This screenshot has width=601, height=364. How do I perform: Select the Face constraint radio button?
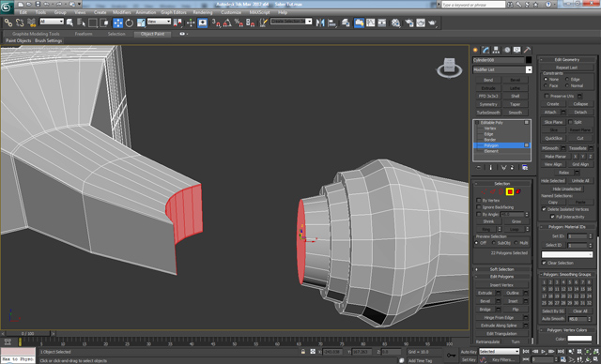pyautogui.click(x=546, y=85)
